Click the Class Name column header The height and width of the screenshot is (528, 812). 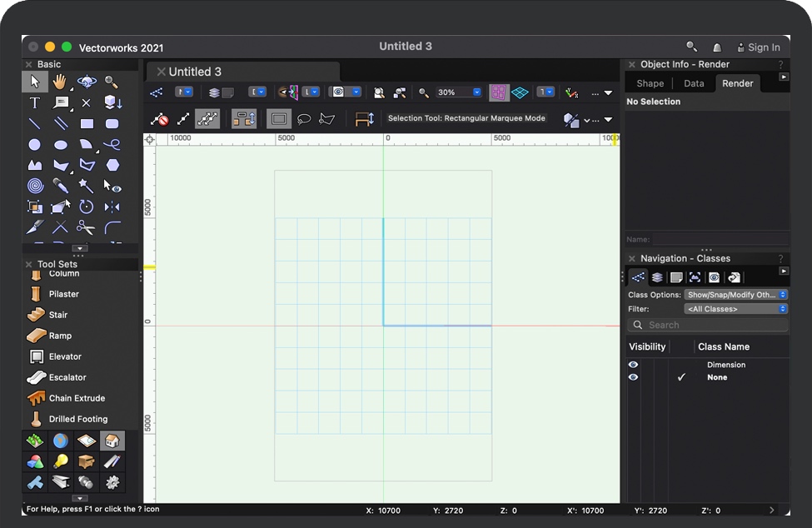723,346
